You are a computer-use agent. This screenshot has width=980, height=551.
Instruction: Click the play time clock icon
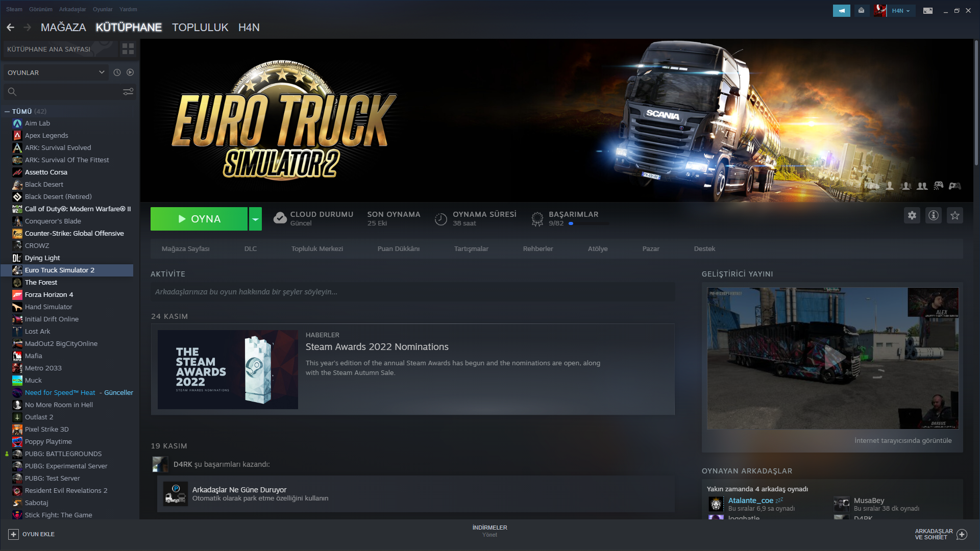(x=440, y=219)
